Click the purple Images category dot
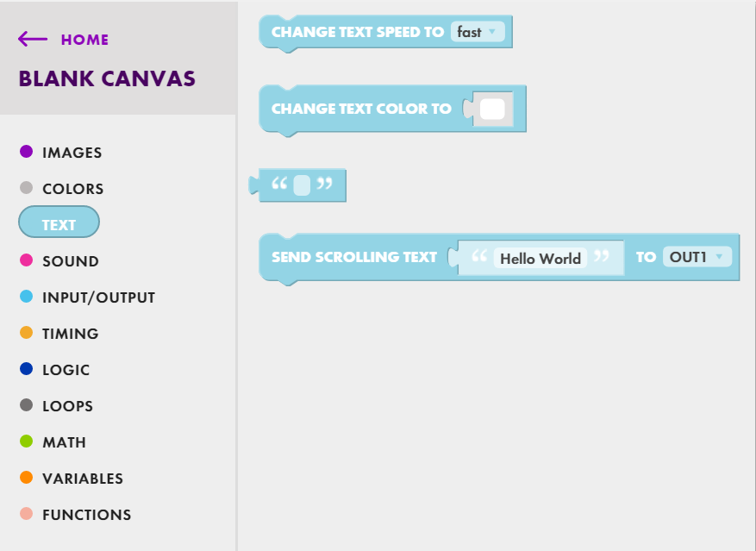756x551 pixels. pos(26,152)
